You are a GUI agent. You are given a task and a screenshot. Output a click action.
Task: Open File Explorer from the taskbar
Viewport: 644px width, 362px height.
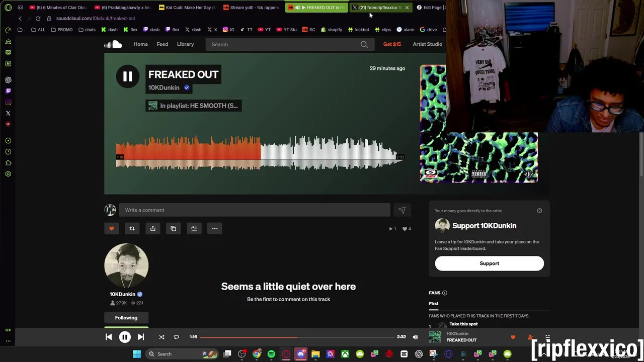coord(315,354)
